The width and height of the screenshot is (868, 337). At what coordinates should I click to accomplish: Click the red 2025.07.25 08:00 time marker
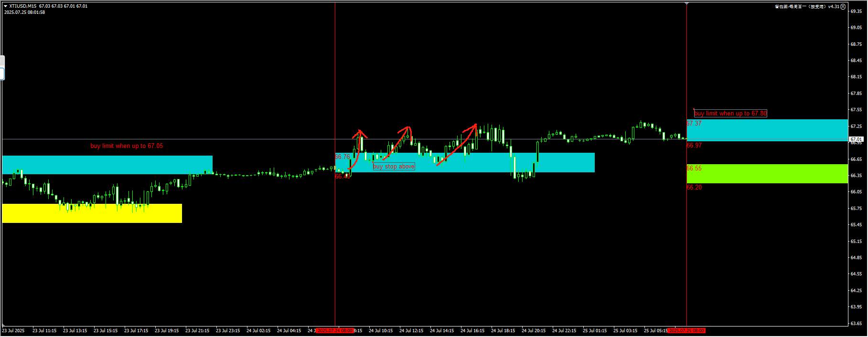(x=686, y=331)
